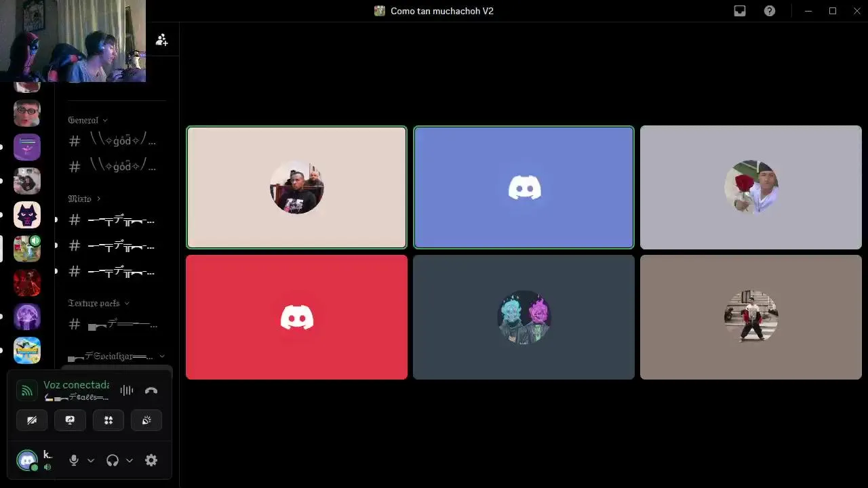The width and height of the screenshot is (868, 488).
Task: Mute the microphone
Action: point(75,460)
